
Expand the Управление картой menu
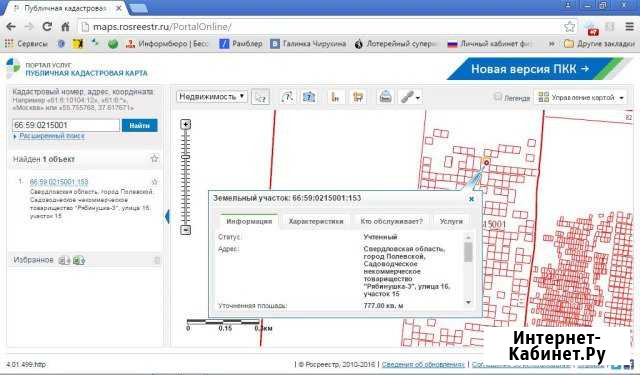pos(581,97)
